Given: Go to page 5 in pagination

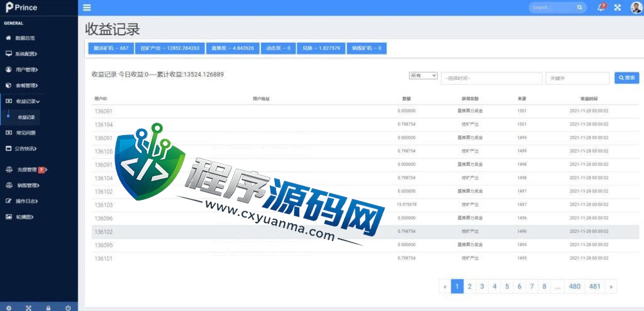Looking at the screenshot, I should [x=508, y=286].
